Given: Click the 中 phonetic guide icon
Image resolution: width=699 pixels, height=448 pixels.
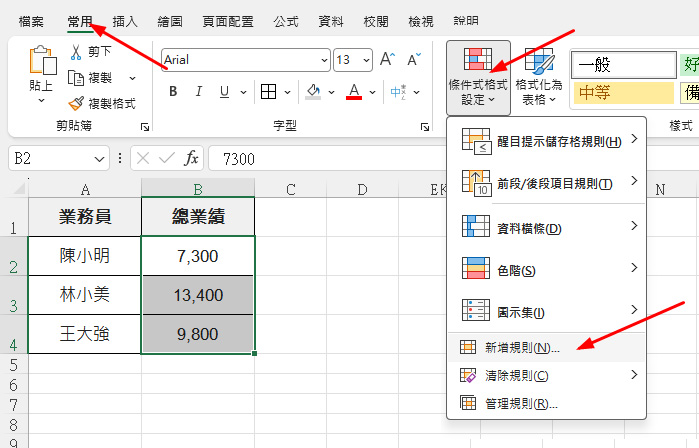Looking at the screenshot, I should 398,92.
